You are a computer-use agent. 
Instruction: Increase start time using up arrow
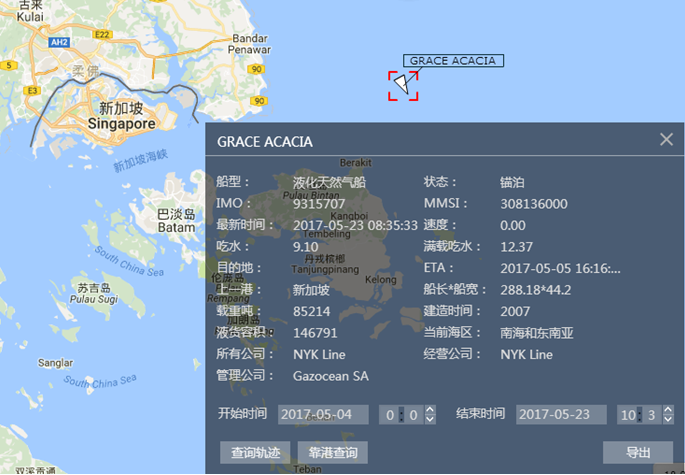pos(430,409)
